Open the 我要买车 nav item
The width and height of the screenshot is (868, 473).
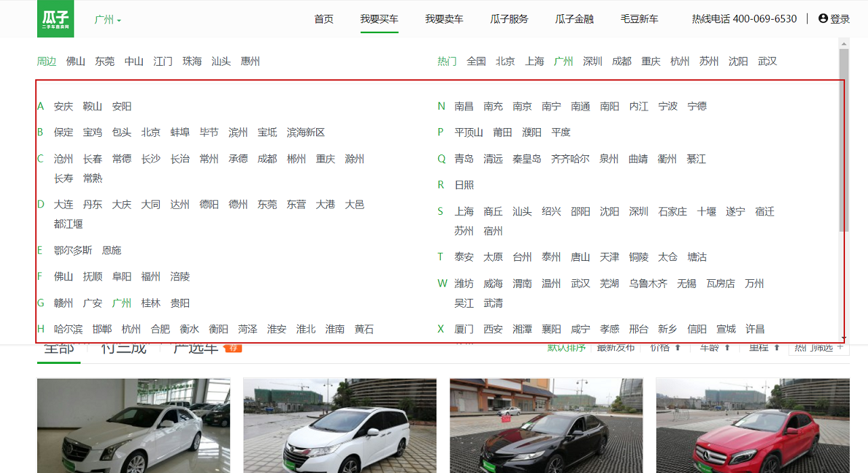click(x=379, y=19)
